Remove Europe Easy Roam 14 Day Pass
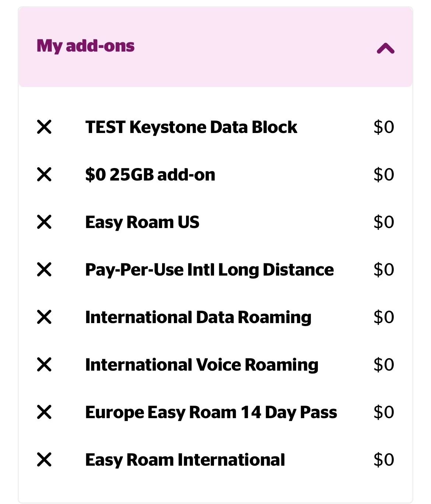 [44, 412]
